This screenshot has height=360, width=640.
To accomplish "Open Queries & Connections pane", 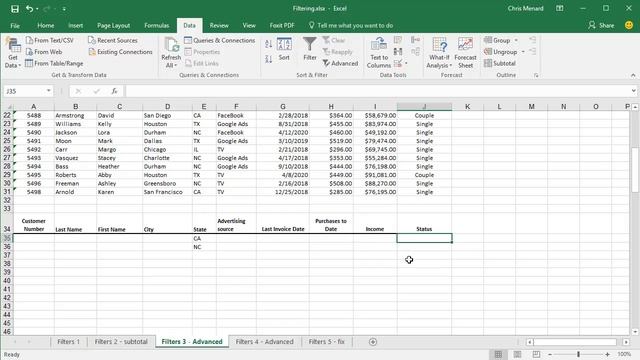I will point(220,40).
